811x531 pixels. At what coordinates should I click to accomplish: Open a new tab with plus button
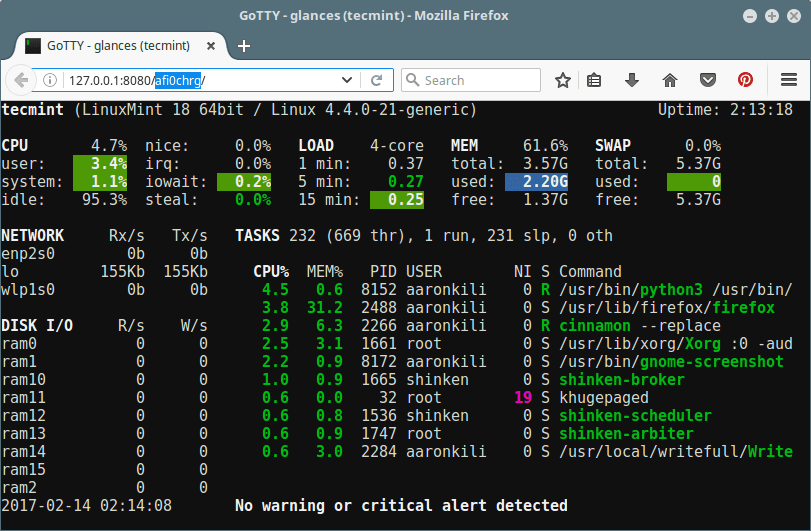tap(244, 46)
